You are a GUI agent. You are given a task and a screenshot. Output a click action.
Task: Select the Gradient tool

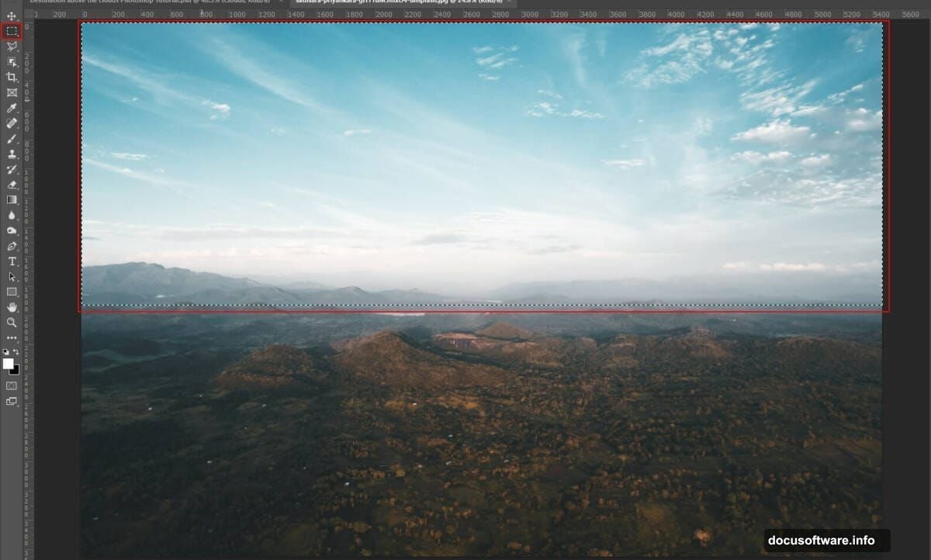pos(12,201)
